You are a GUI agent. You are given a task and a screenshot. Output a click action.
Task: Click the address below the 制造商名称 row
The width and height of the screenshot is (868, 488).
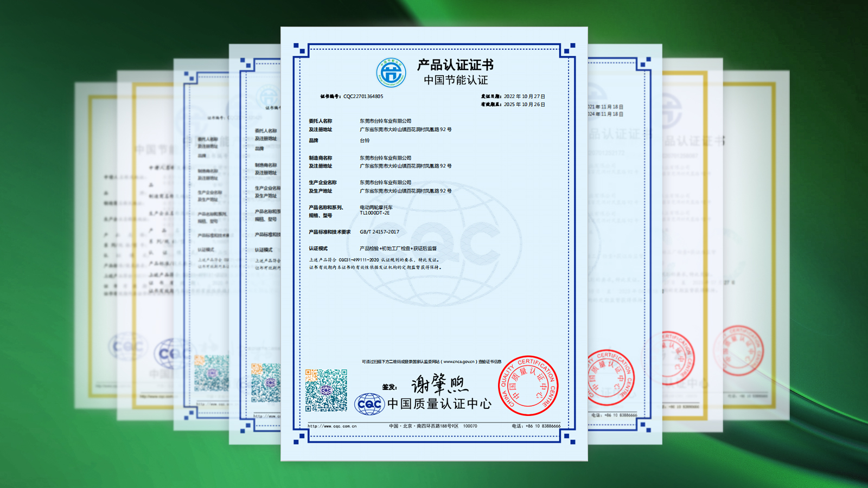pyautogui.click(x=406, y=166)
